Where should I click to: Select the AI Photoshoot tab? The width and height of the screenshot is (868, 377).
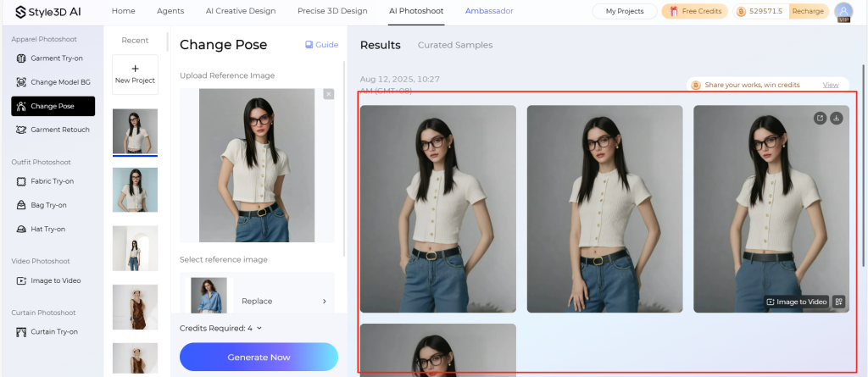click(416, 11)
